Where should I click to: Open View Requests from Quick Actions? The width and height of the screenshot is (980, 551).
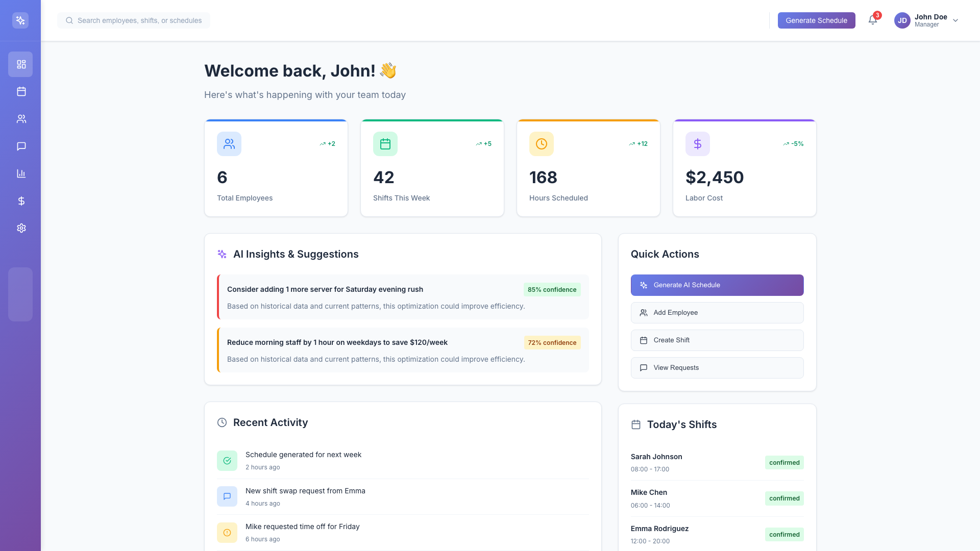click(x=717, y=367)
